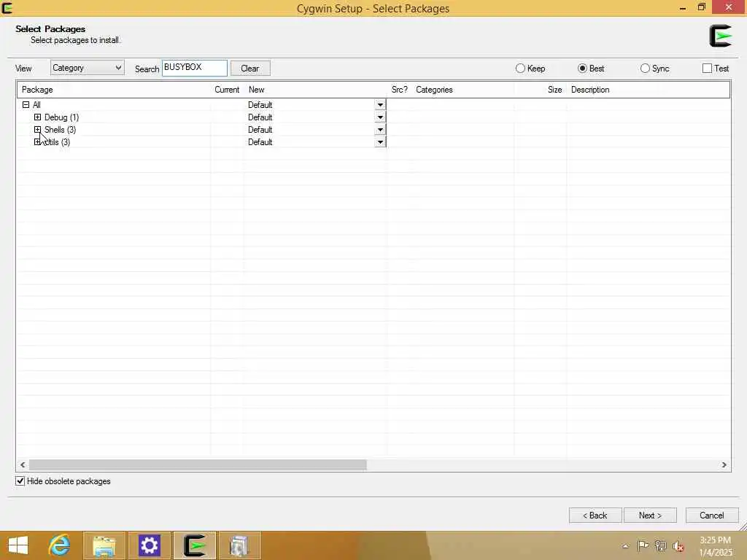Select the Sync radio button

click(x=645, y=69)
